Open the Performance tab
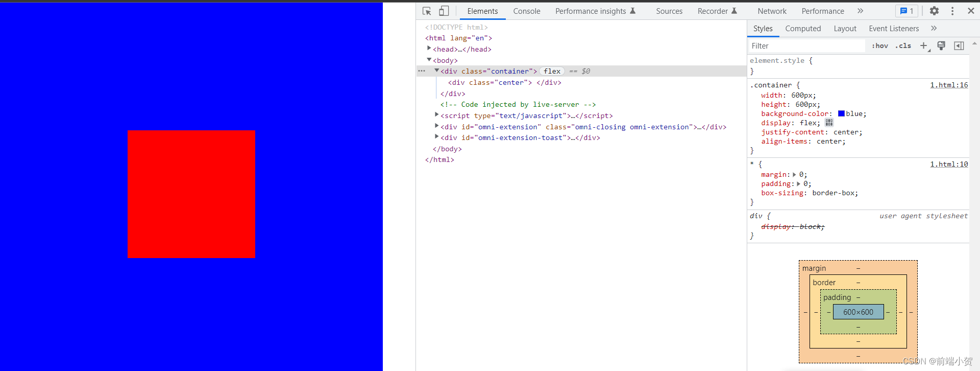Viewport: 980px width, 371px height. click(x=823, y=11)
